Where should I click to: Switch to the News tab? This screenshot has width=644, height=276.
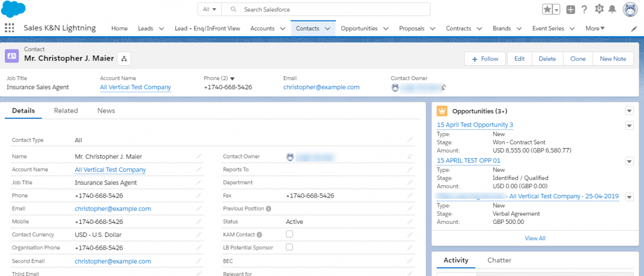pos(106,111)
